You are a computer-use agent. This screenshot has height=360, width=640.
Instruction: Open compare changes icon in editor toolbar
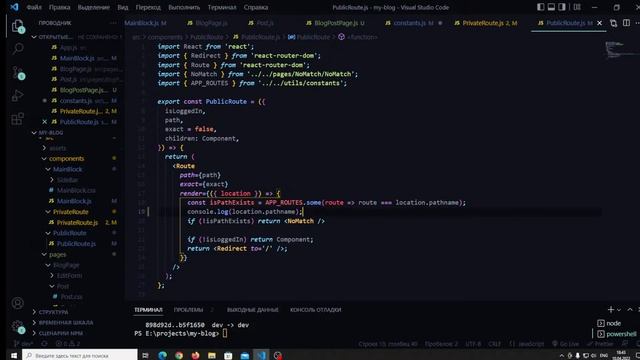pos(613,23)
